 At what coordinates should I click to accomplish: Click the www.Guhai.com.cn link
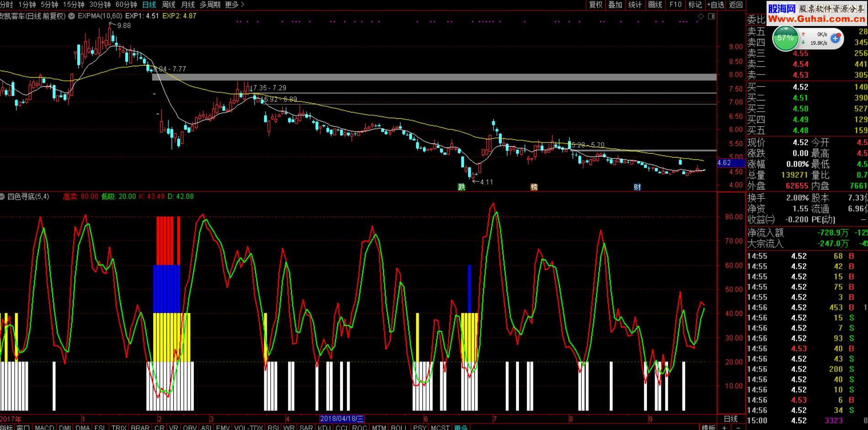816,18
